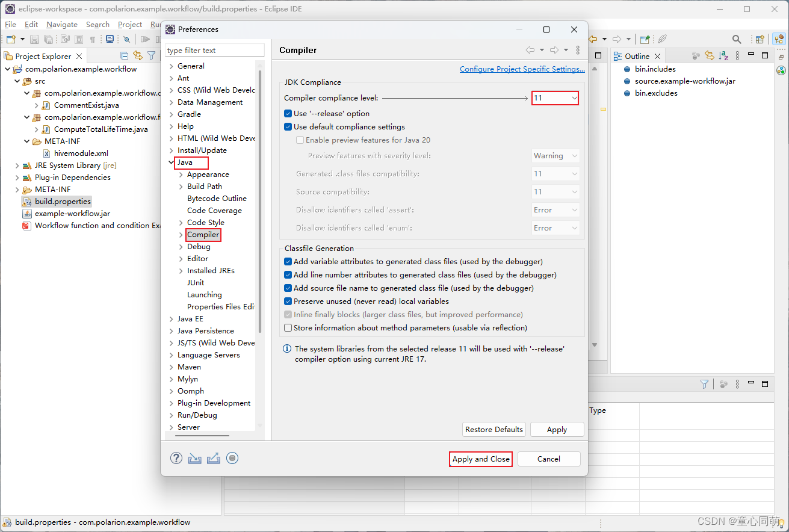
Task: Expand the Installed JREs node
Action: (181, 271)
